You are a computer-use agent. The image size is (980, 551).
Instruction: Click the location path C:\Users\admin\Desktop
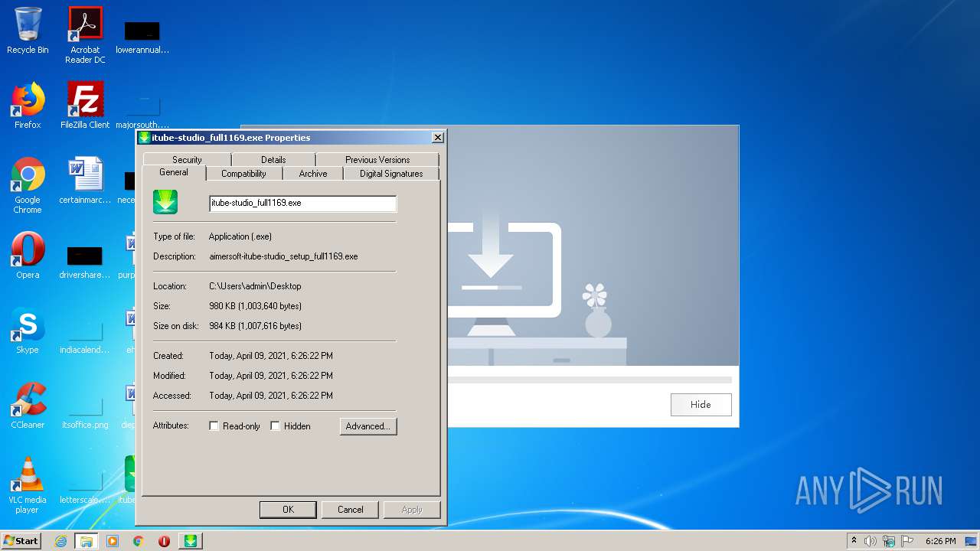(255, 286)
